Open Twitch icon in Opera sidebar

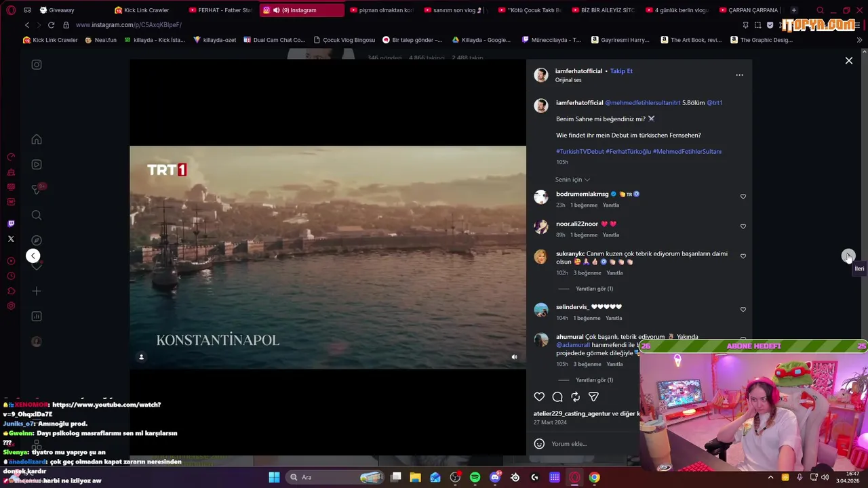tap(11, 224)
